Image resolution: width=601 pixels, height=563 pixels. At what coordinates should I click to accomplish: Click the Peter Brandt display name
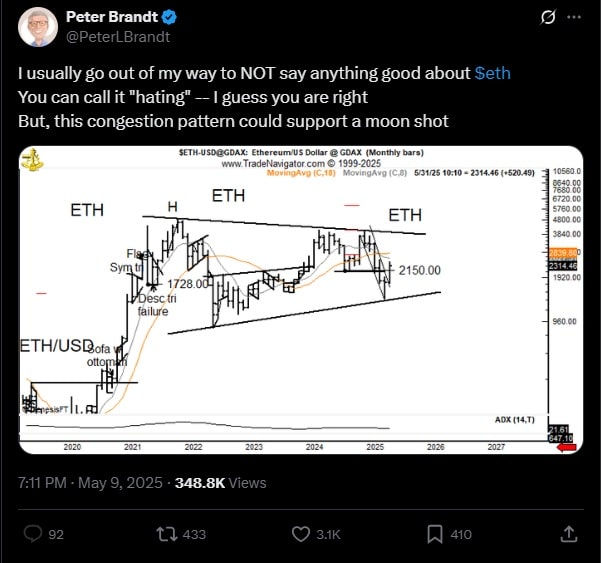[x=112, y=16]
